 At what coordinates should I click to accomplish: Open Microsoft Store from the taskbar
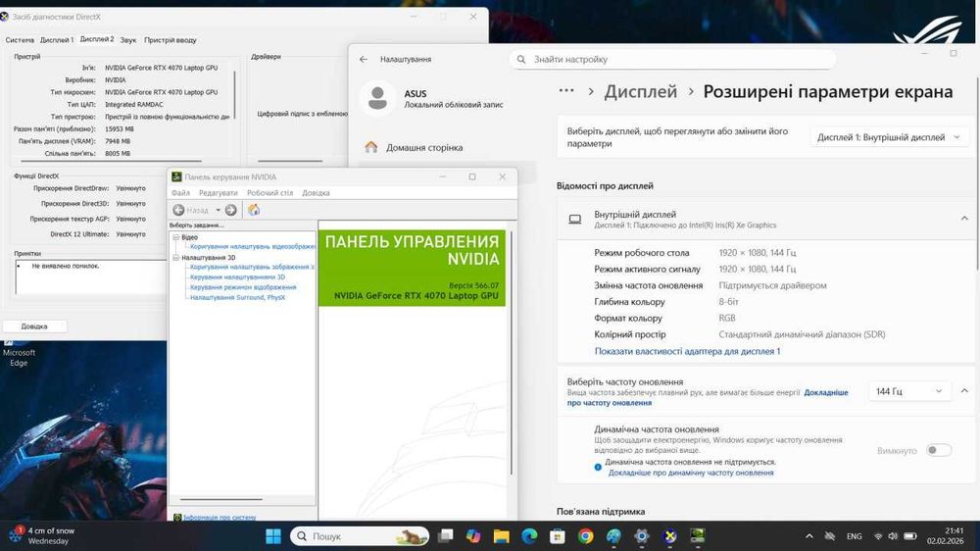[558, 536]
